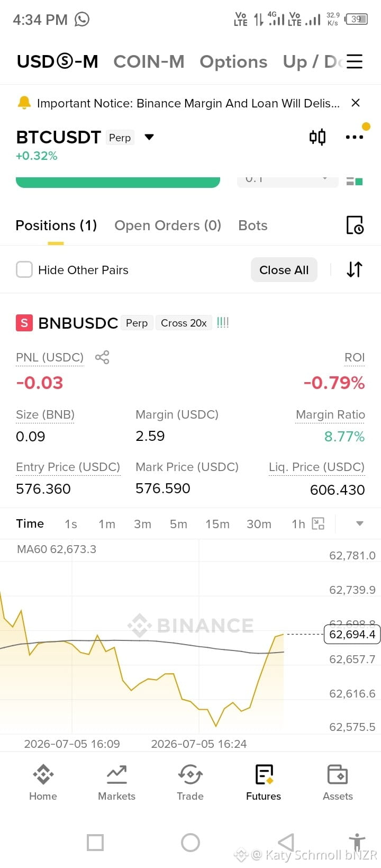Toggle order book layout icon
The image size is (381, 868).
355,181
